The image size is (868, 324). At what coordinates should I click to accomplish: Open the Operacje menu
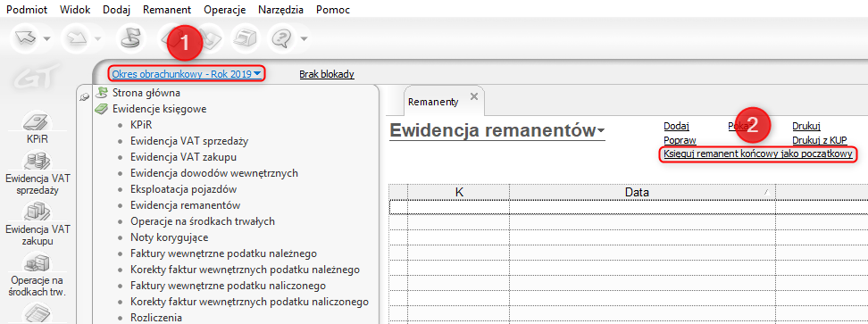point(224,10)
